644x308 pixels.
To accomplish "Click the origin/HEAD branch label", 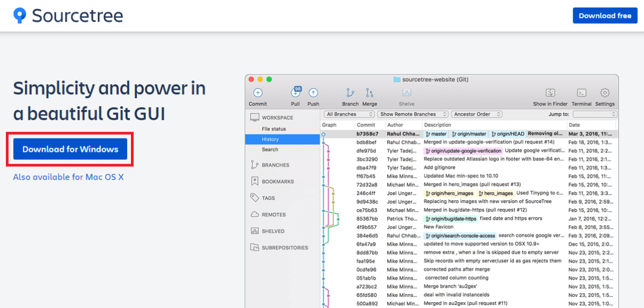I will [x=508, y=134].
